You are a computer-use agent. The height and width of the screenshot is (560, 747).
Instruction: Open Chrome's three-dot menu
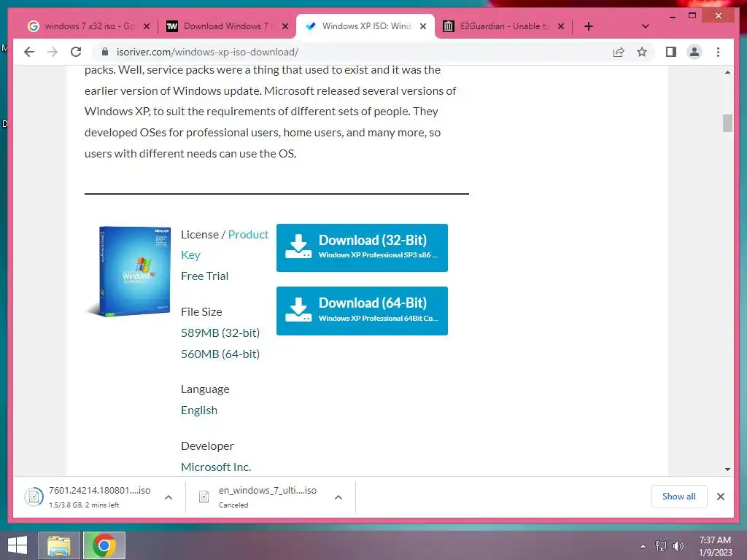tap(718, 52)
